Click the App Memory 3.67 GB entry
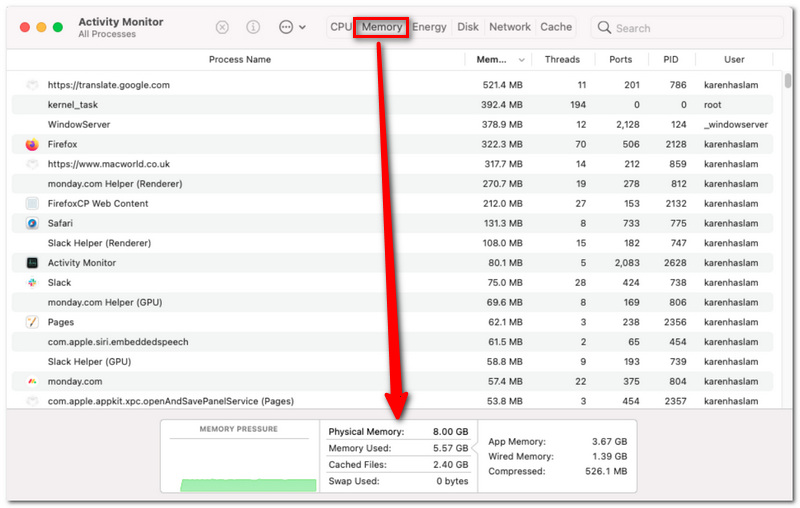This screenshot has width=800, height=508. point(558,441)
